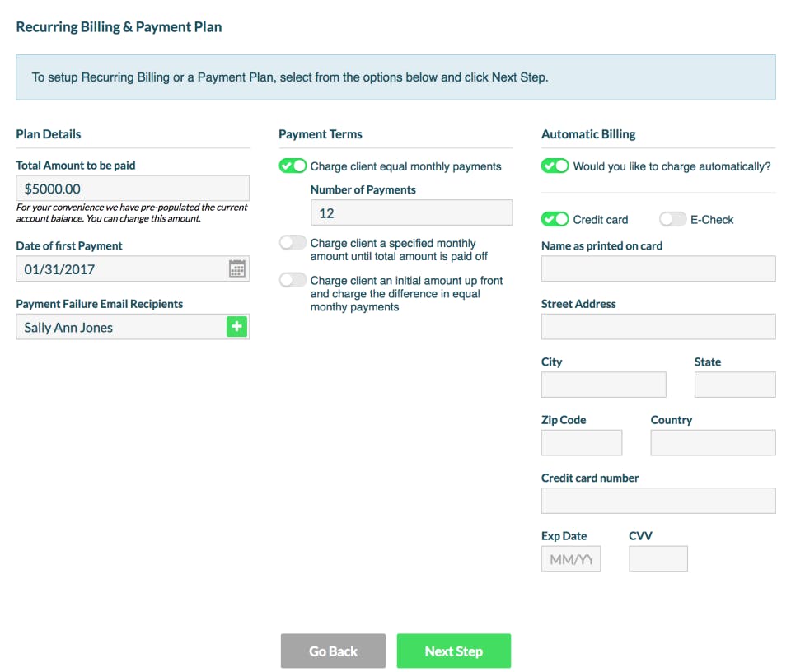Click the CVV input box
791x672 pixels.
click(658, 558)
